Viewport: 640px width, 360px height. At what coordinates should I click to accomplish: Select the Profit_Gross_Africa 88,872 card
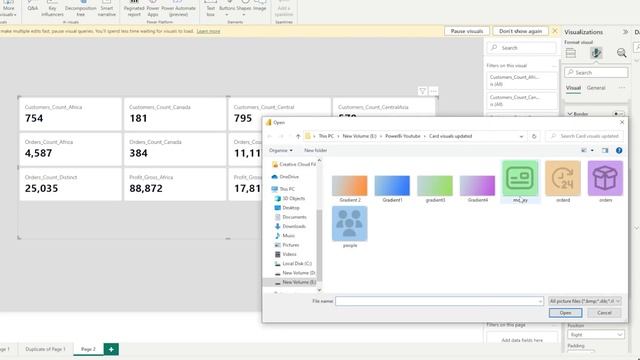175,184
